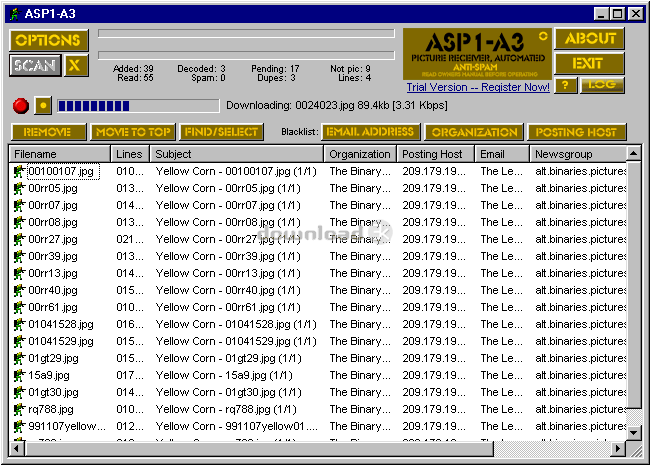Click subject 'Yellow Corn - 01gt29.jpg (1/1)'
Viewport: 650px width, 465px height.
coord(228,358)
